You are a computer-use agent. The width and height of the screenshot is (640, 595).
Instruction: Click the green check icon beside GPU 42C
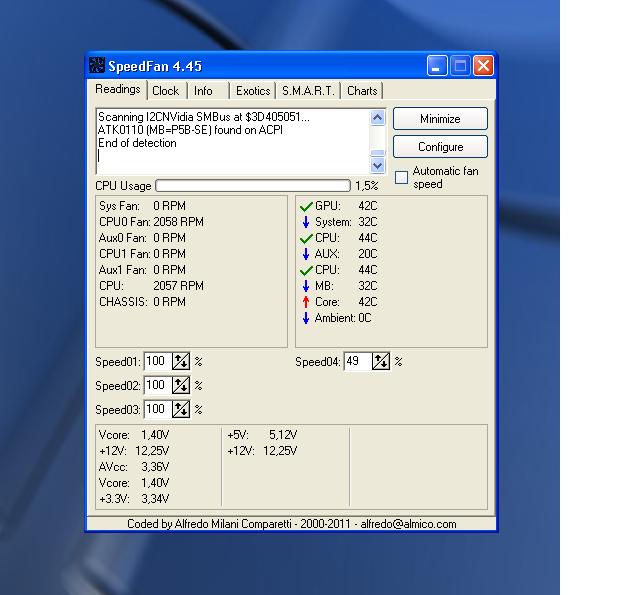(x=306, y=206)
